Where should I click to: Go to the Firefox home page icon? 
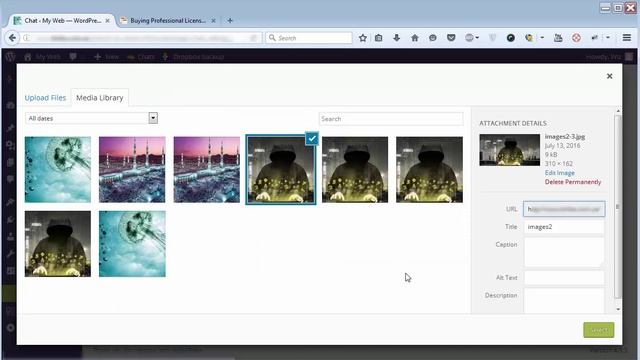tap(415, 38)
